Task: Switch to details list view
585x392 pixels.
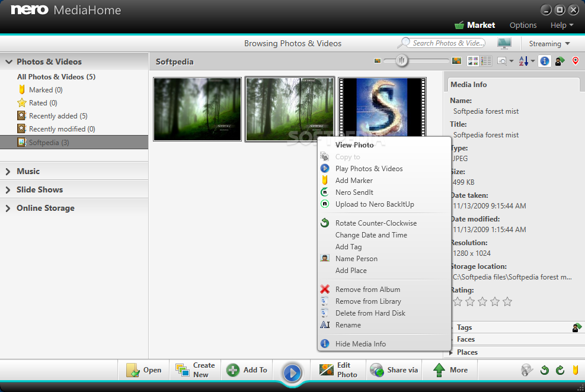Action: pos(486,61)
